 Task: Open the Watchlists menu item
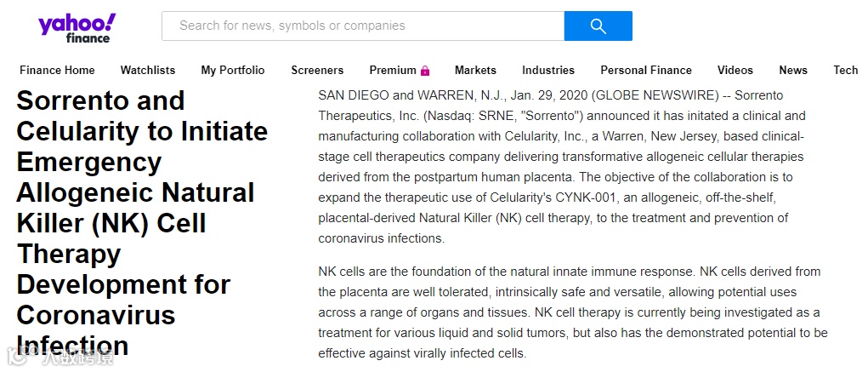(x=148, y=70)
